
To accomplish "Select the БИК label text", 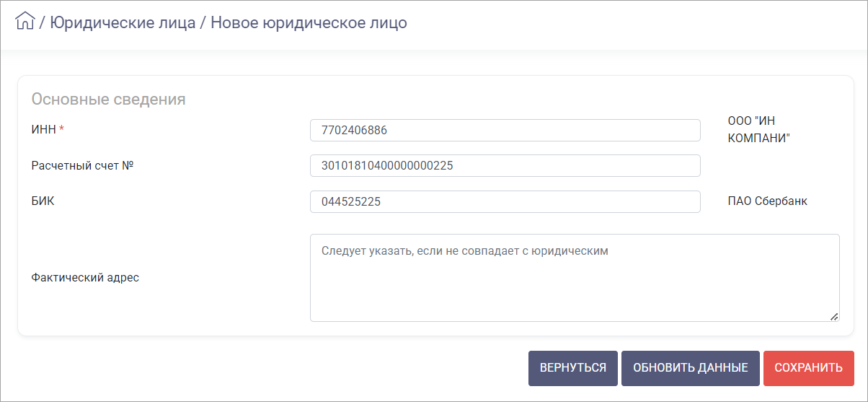I will coord(43,201).
